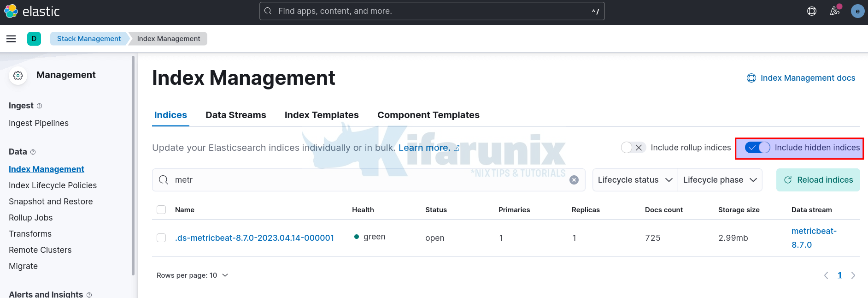Viewport: 868px width, 298px height.
Task: Click the green D space selector
Action: click(34, 39)
